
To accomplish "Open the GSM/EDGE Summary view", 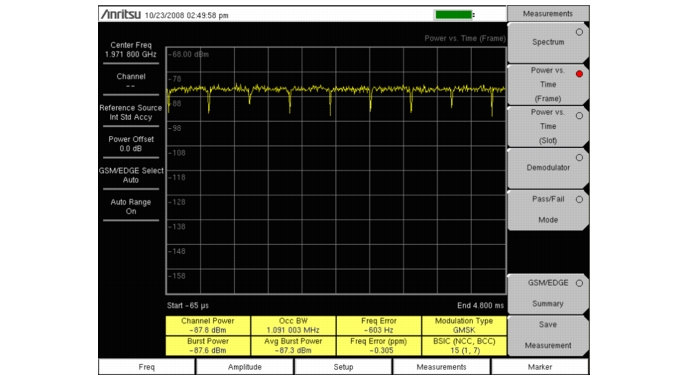I will [x=548, y=293].
